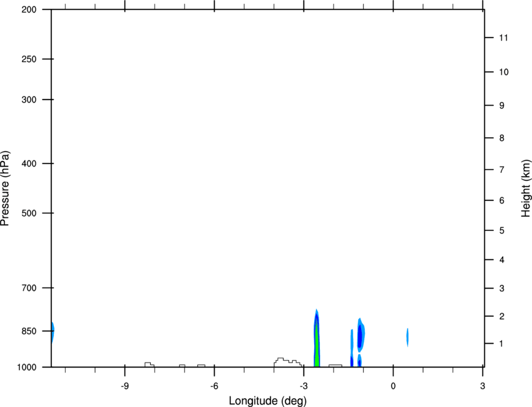532x407 pixels.
Task: Click the green contour column near longitude -2.5
Action: [x=317, y=343]
